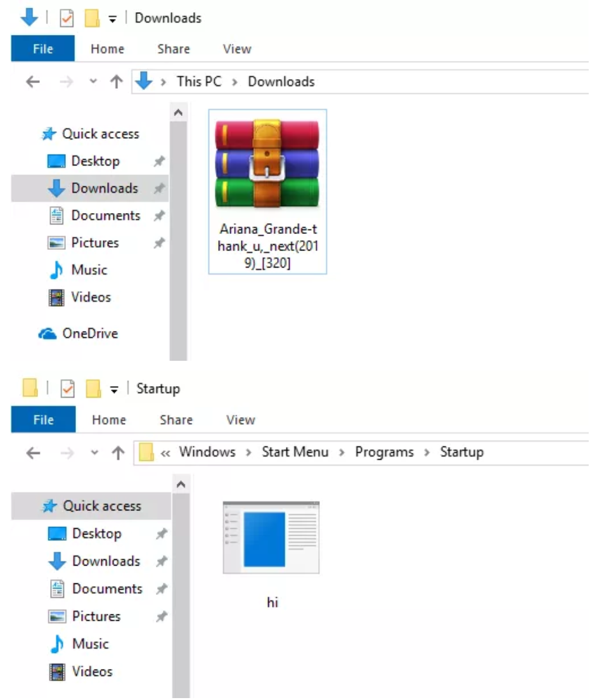This screenshot has width=590, height=700.
Task: Click Properties checkmark icon in Downloads title bar
Action: point(67,19)
